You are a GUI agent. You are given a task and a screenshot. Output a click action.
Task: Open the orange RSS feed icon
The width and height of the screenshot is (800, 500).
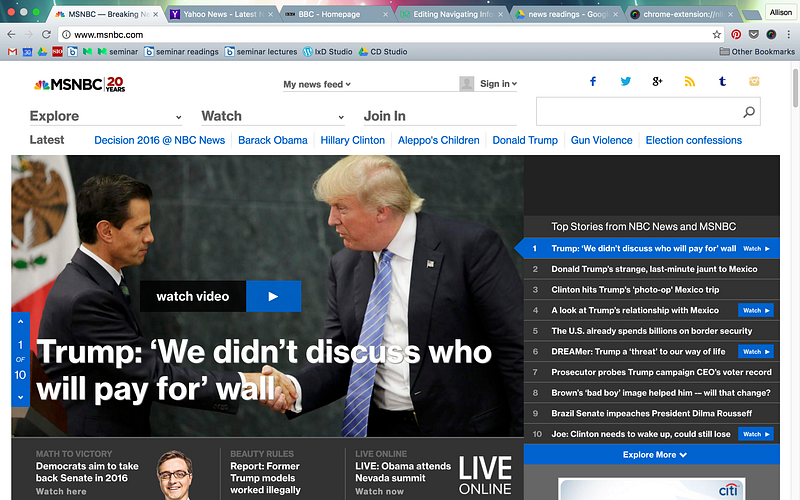tap(690, 82)
